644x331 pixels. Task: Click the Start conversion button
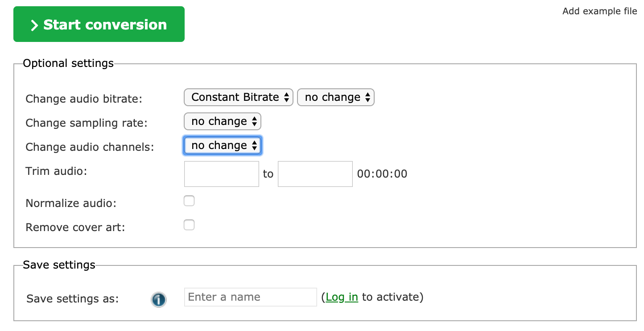[x=99, y=25]
